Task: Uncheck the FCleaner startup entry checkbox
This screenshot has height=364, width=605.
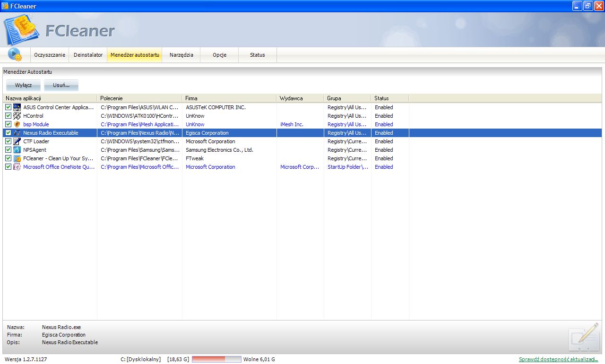Action: pyautogui.click(x=8, y=158)
